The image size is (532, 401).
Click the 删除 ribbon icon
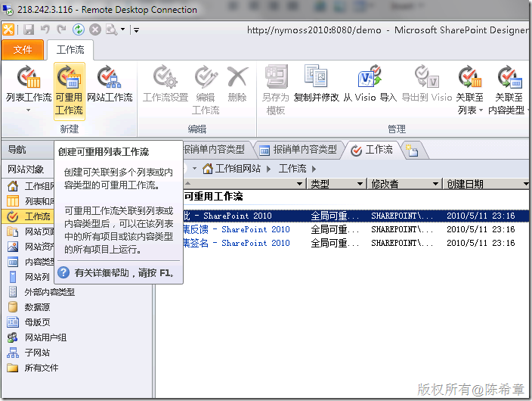point(237,76)
